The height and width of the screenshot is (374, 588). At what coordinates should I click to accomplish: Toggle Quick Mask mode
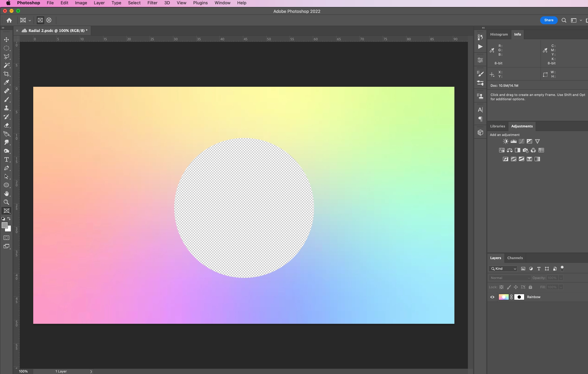tap(7, 238)
